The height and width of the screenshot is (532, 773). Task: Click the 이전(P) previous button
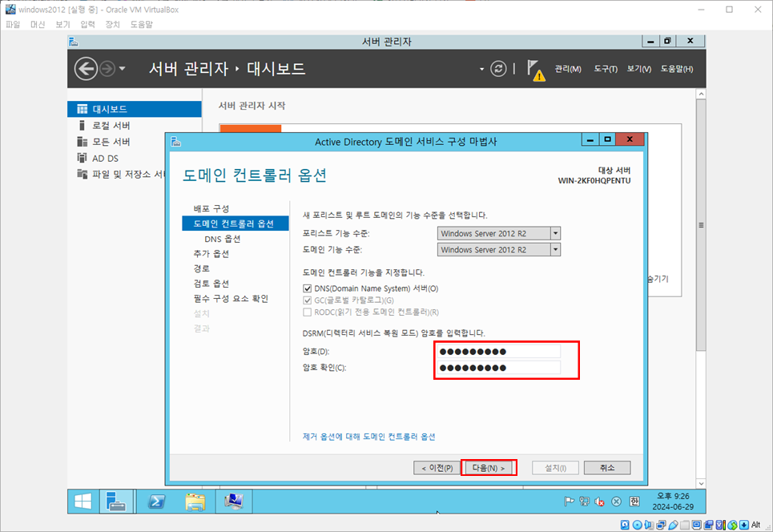coord(437,468)
